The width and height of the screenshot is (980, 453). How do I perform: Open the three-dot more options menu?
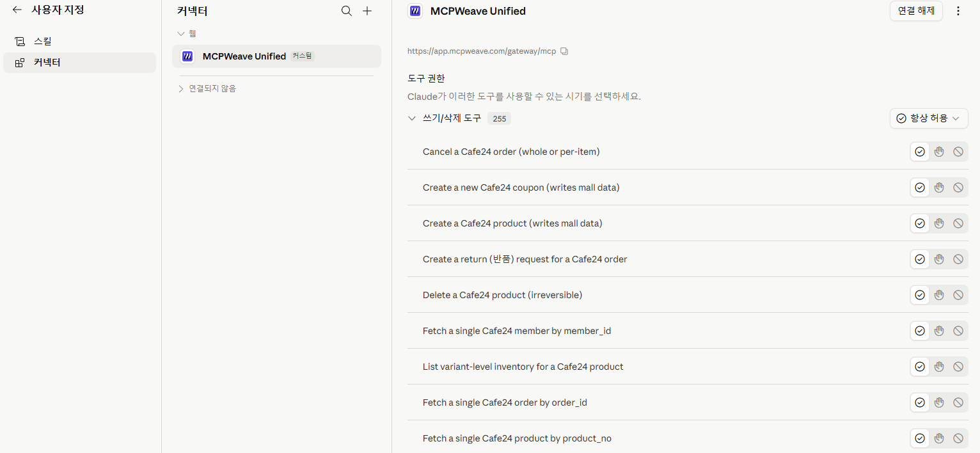[958, 11]
